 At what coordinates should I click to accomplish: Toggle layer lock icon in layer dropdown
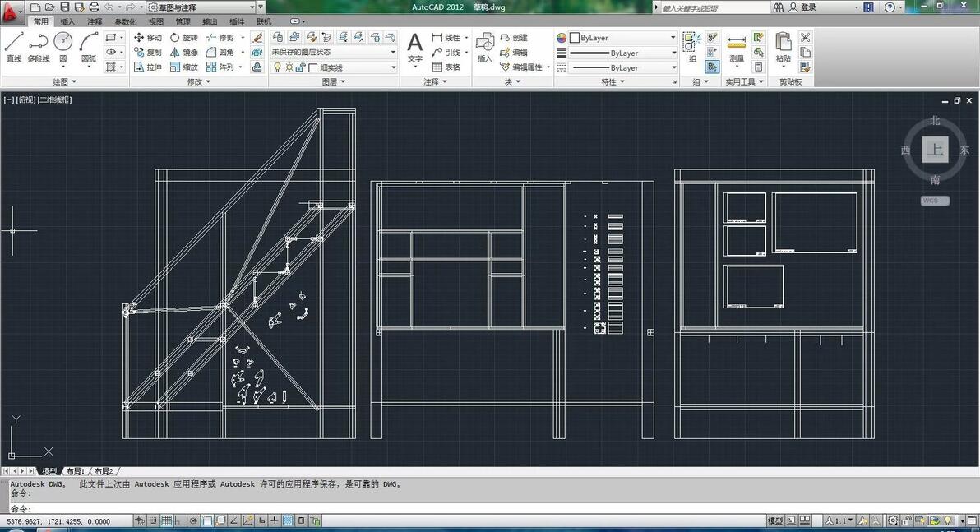[300, 67]
